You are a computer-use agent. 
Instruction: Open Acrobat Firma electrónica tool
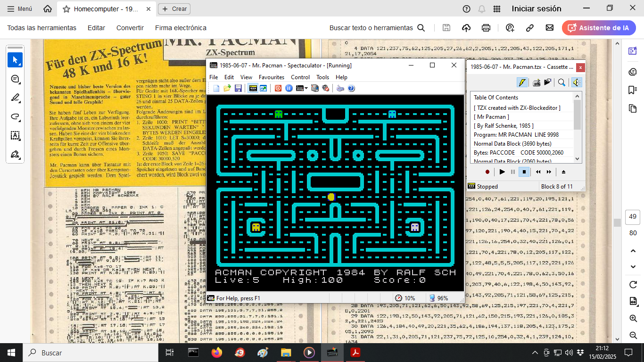click(x=181, y=28)
